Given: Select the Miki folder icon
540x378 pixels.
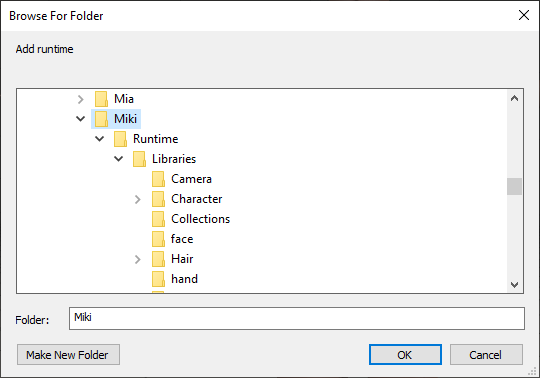Looking at the screenshot, I should click(101, 119).
